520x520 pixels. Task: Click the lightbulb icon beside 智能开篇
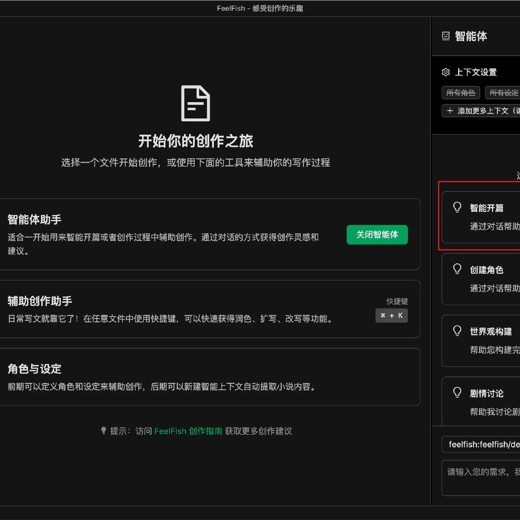457,207
